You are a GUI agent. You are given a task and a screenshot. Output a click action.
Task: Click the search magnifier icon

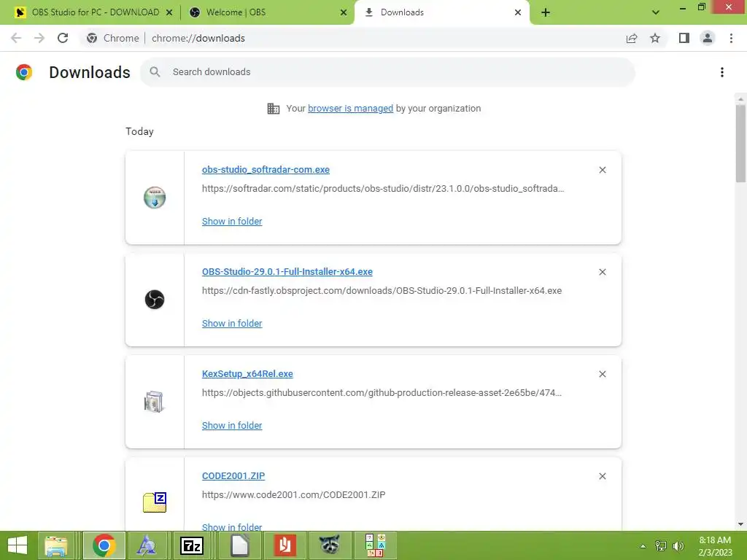pos(155,72)
